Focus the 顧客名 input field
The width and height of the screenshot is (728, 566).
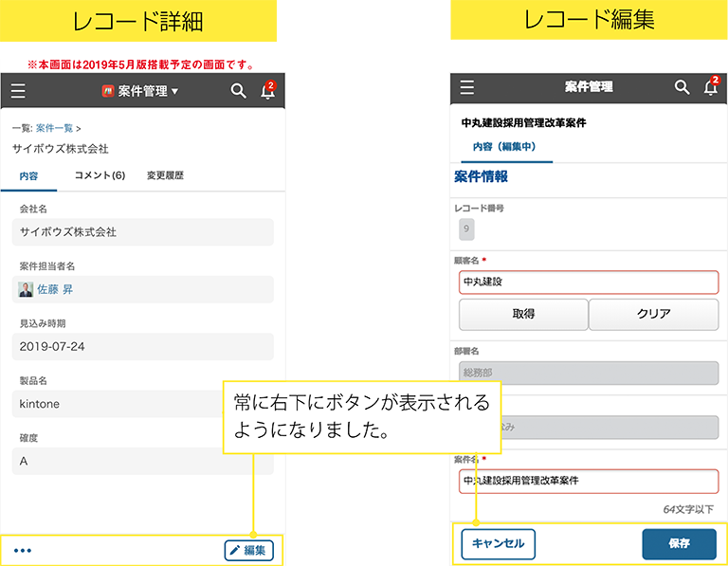(589, 283)
